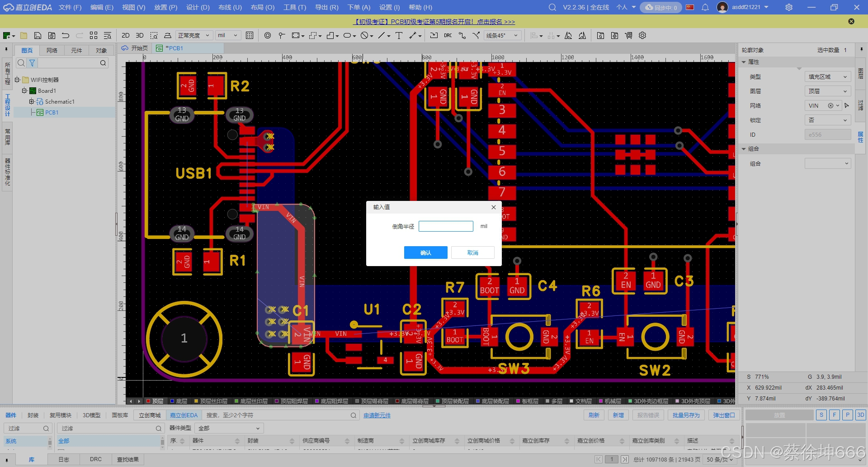Open the mil units dropdown in the toolbar
Image resolution: width=868 pixels, height=467 pixels.
click(228, 35)
